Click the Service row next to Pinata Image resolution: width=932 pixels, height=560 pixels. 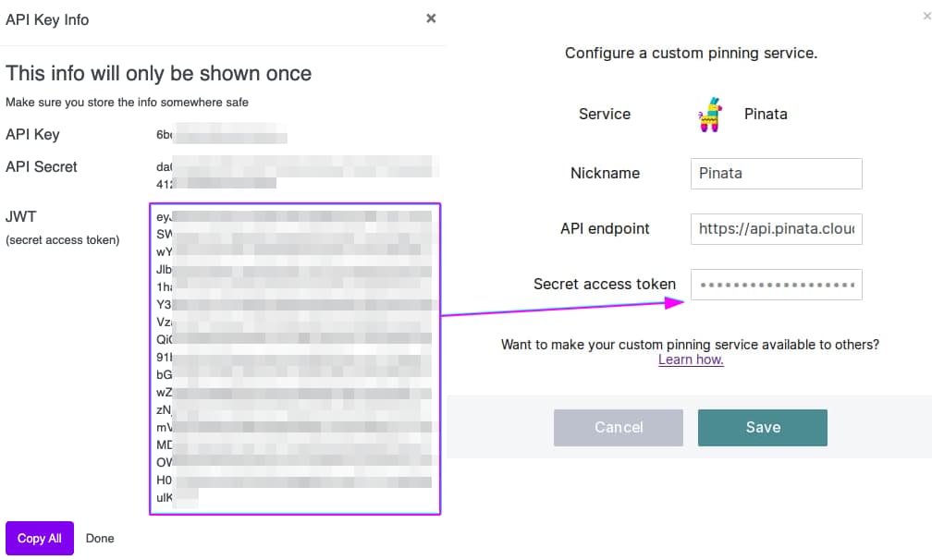pyautogui.click(x=605, y=114)
